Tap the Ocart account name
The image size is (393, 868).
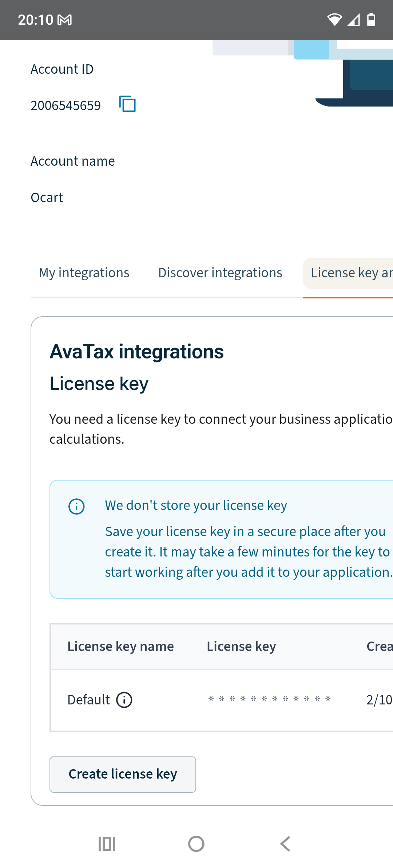pyautogui.click(x=47, y=197)
